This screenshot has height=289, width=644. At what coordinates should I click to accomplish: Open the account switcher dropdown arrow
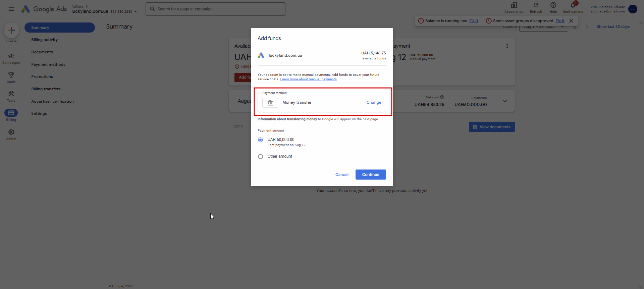[x=136, y=11]
